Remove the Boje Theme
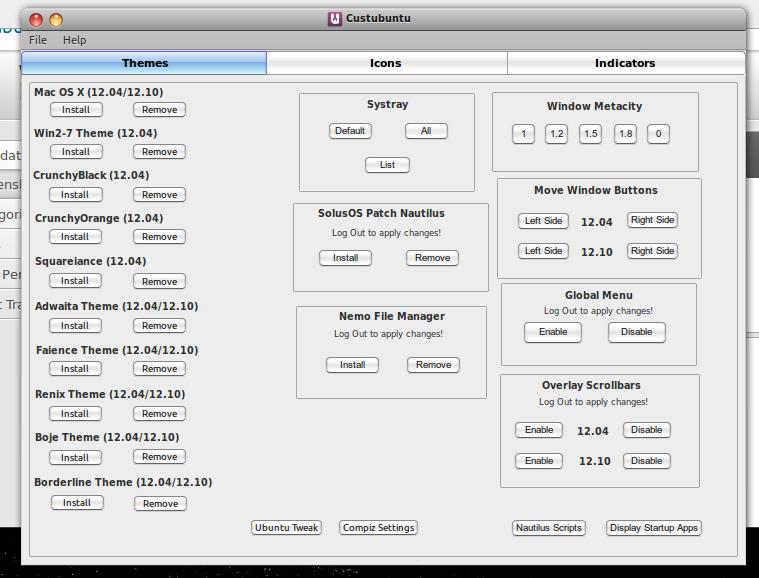The width and height of the screenshot is (759, 578). point(159,456)
